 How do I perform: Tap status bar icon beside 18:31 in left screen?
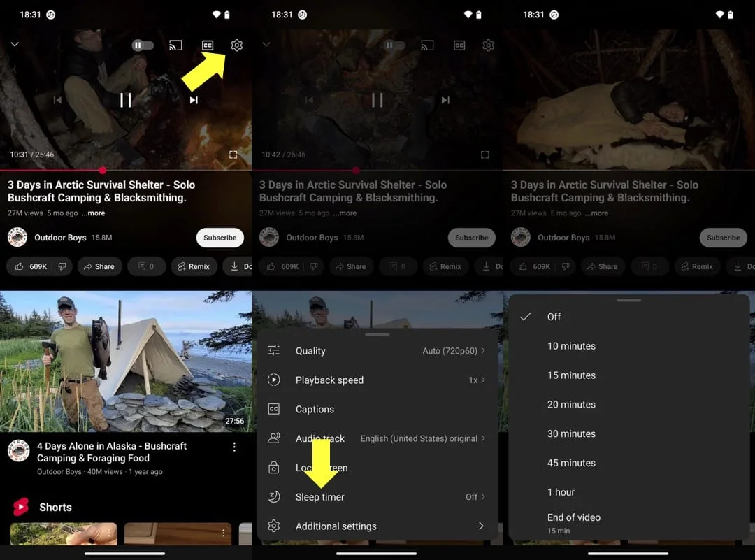pyautogui.click(x=50, y=15)
